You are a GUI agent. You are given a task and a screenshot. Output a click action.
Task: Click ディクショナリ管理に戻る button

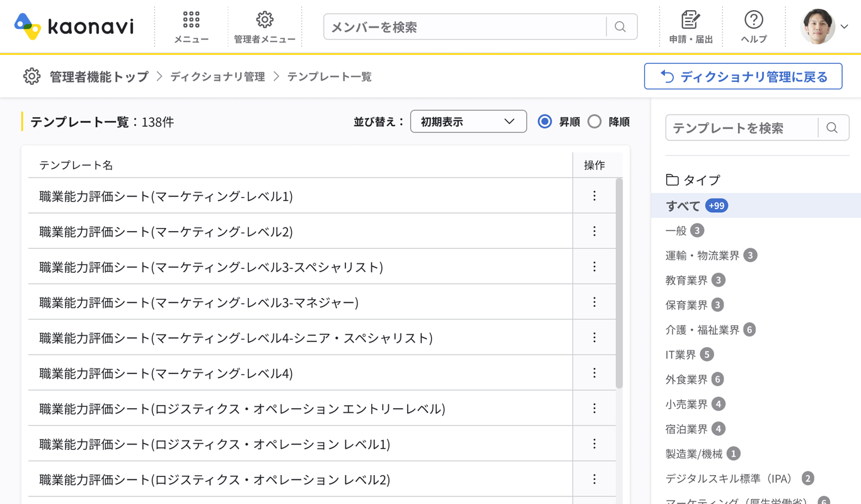743,77
